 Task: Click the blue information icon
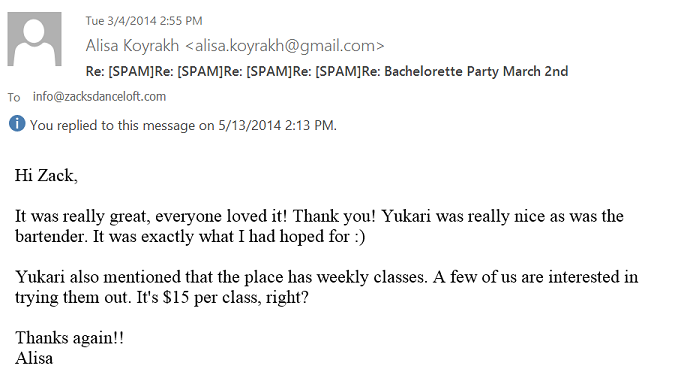point(17,123)
